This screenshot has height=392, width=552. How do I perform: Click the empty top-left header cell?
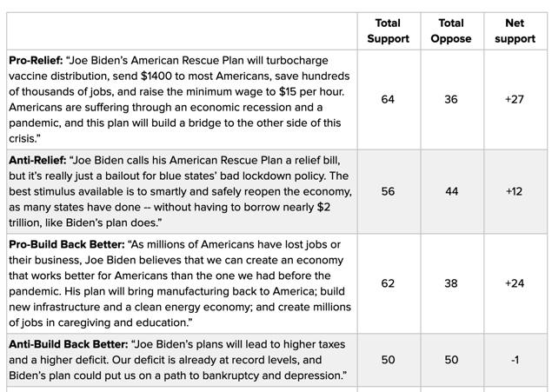182,31
